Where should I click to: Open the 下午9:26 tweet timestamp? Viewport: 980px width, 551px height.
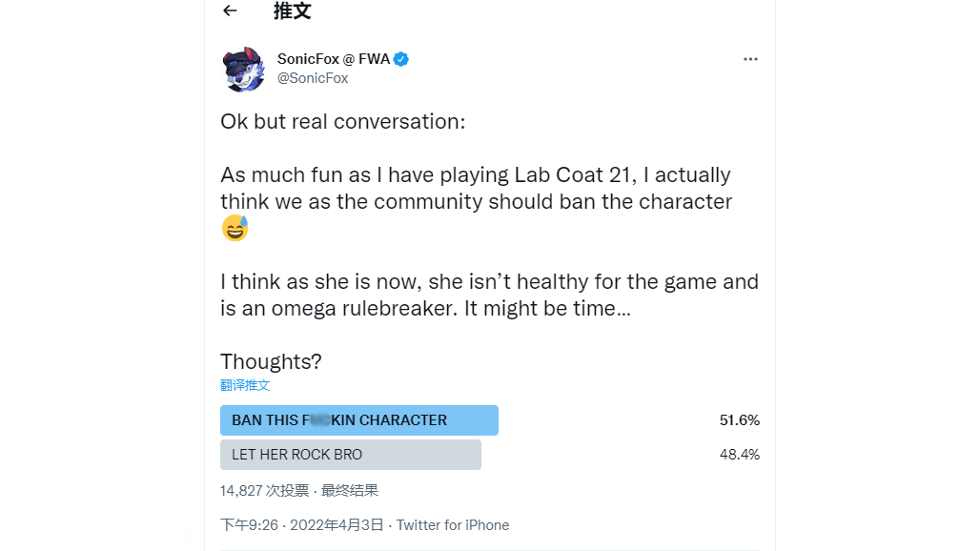tap(249, 525)
